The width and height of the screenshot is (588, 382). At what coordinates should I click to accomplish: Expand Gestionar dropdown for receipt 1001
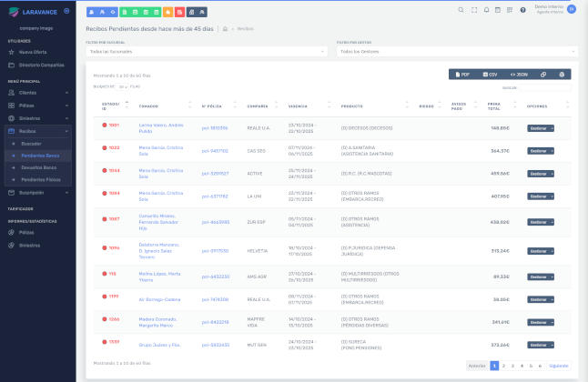541,126
